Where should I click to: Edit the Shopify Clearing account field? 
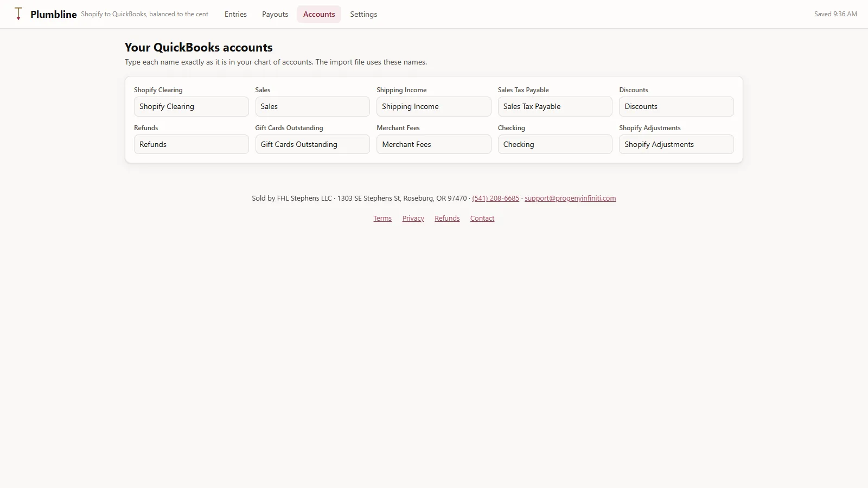(191, 106)
